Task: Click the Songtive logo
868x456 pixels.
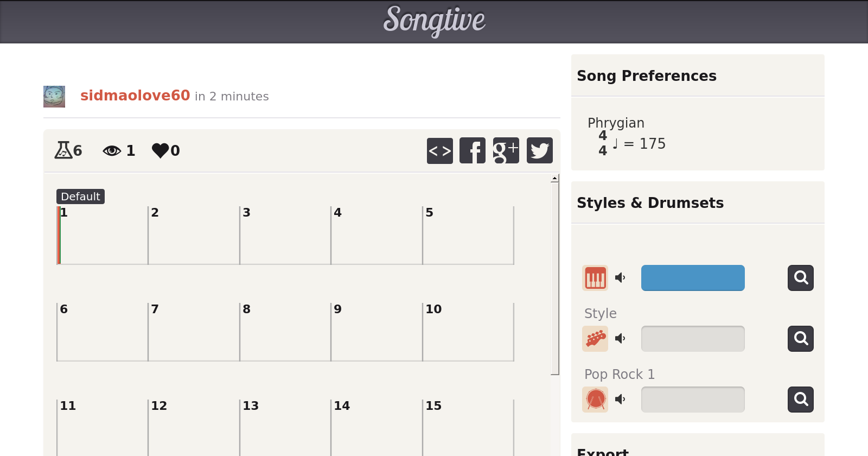Action: 434,21
